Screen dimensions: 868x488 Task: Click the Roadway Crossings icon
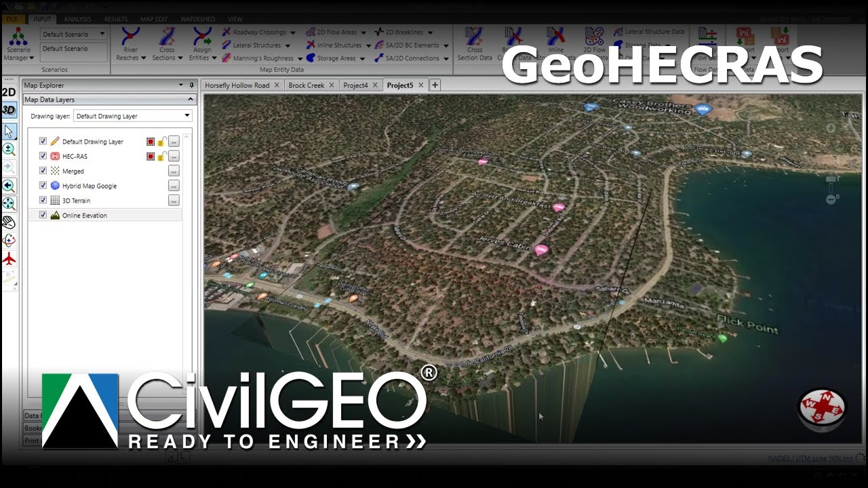[x=226, y=32]
